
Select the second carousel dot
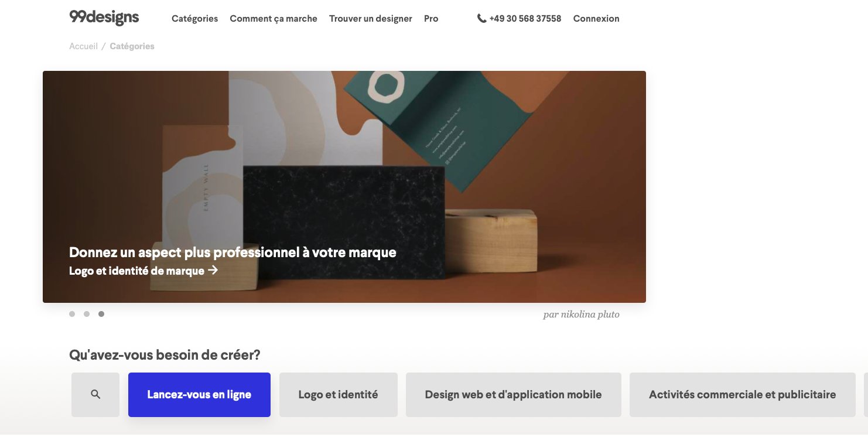(x=87, y=314)
